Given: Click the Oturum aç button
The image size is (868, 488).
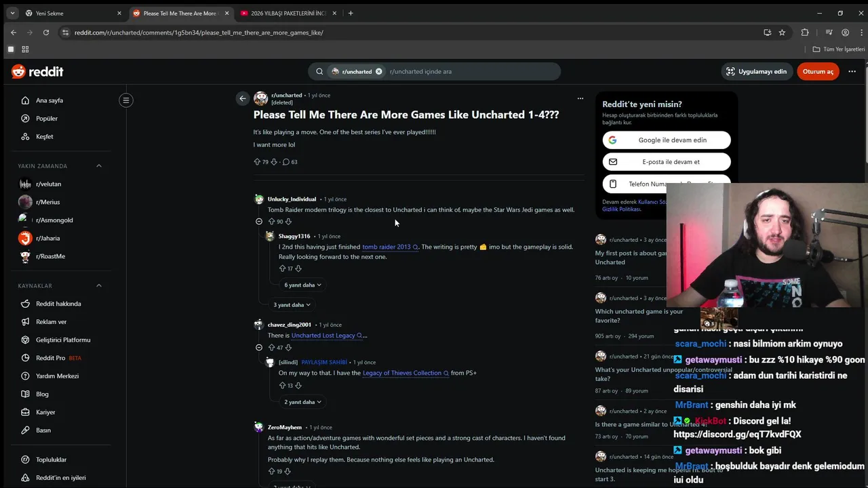Looking at the screenshot, I should pyautogui.click(x=818, y=71).
